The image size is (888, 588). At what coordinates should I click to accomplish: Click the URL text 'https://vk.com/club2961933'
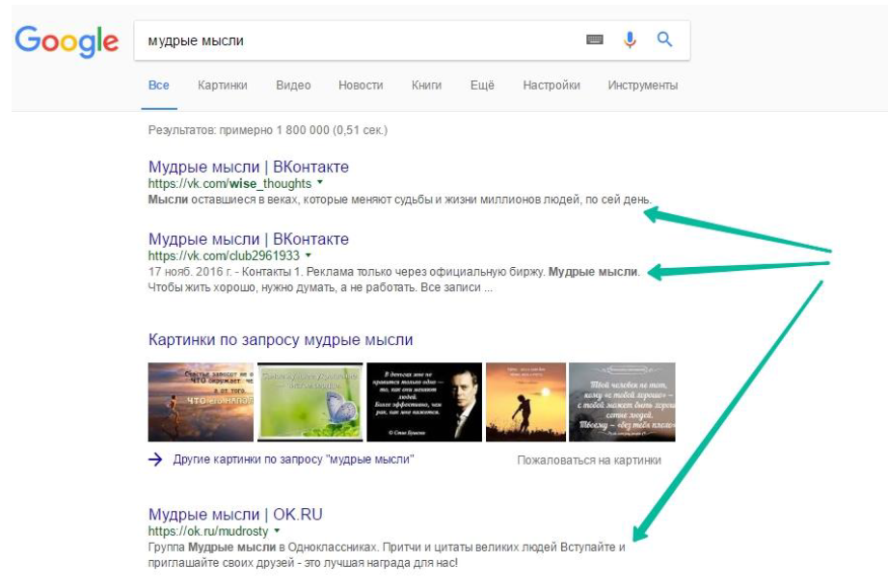point(224,255)
